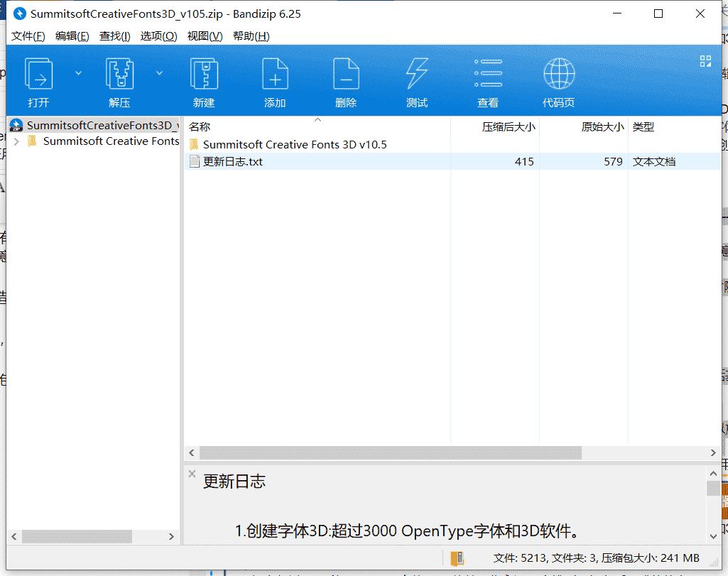The image size is (728, 576).
Task: Open the Edit (编辑) menu
Action: point(72,36)
